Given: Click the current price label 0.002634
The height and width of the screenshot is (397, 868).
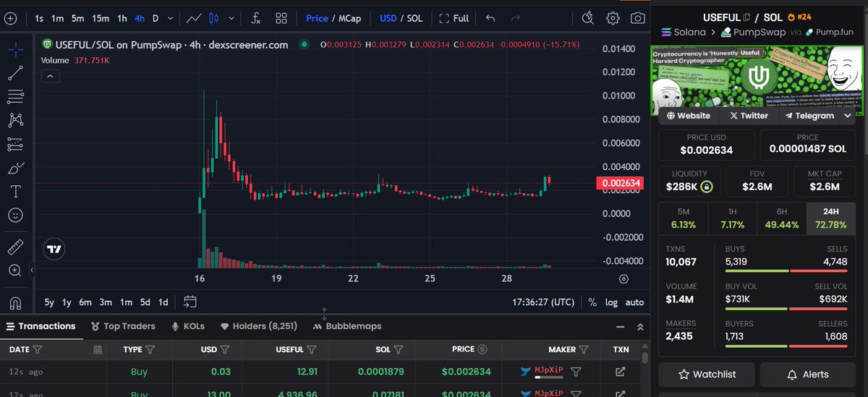Looking at the screenshot, I should click(621, 183).
